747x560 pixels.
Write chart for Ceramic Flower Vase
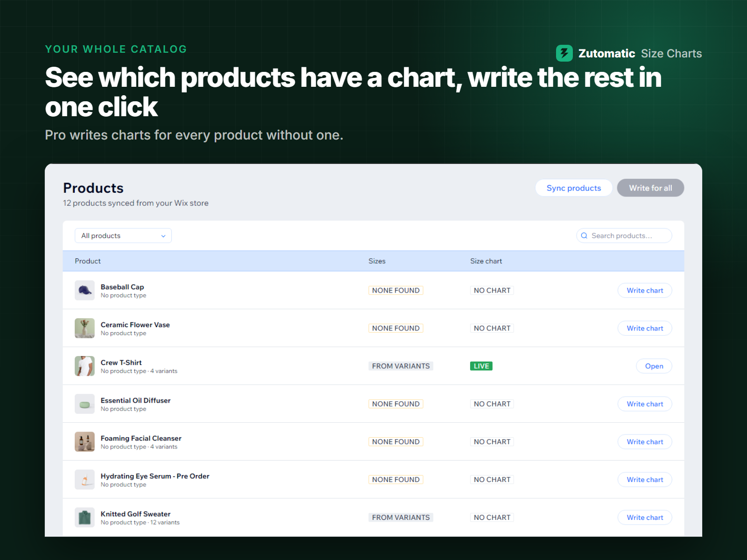click(x=645, y=328)
